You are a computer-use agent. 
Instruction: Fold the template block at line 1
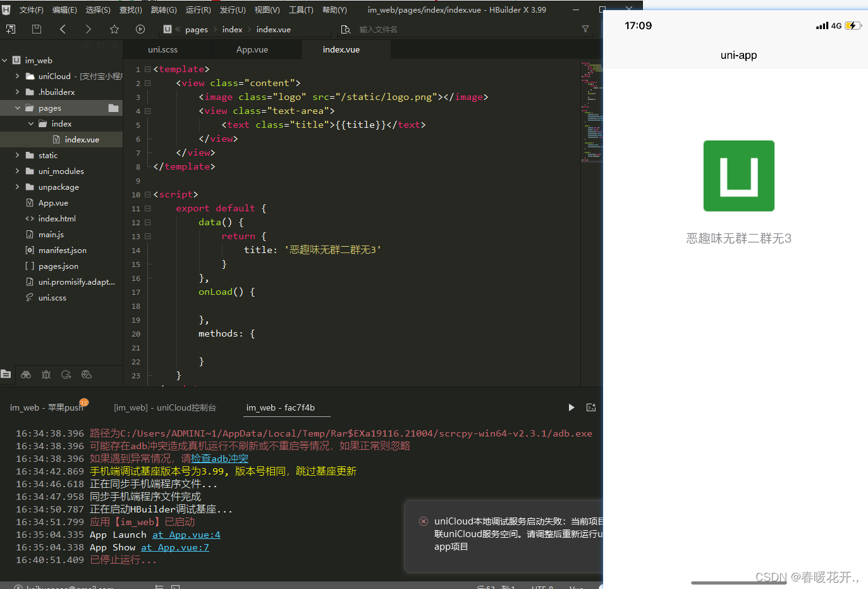coord(147,69)
